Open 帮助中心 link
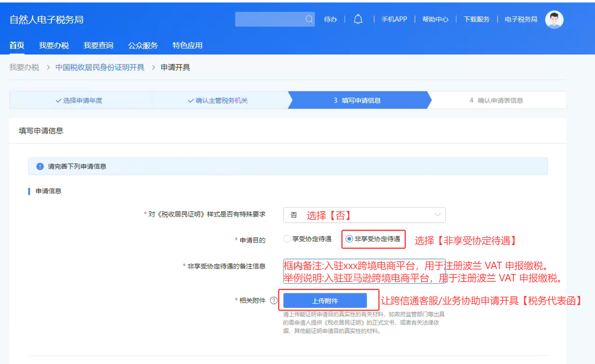This screenshot has height=364, width=595. pos(435,19)
